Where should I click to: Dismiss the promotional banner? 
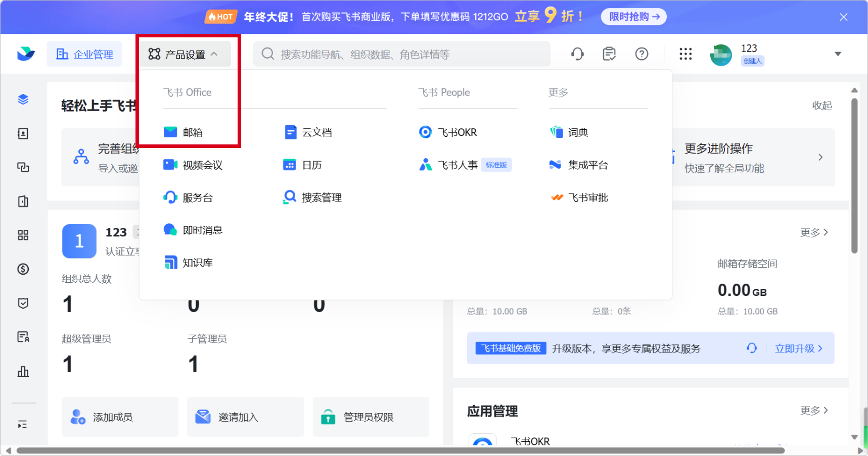click(843, 17)
